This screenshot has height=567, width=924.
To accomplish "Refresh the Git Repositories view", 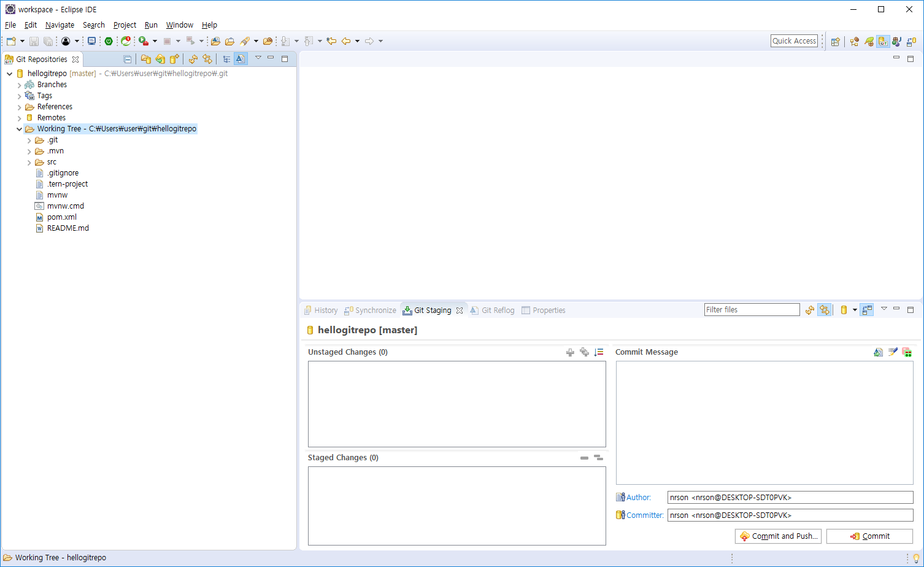I will click(x=193, y=59).
